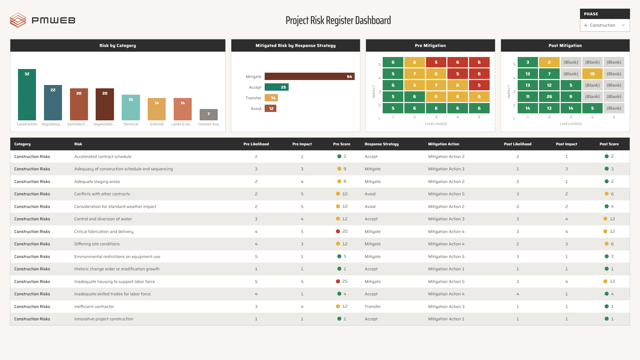Sort by Post Likelihood column header
This screenshot has height=360, width=640.
click(518, 144)
